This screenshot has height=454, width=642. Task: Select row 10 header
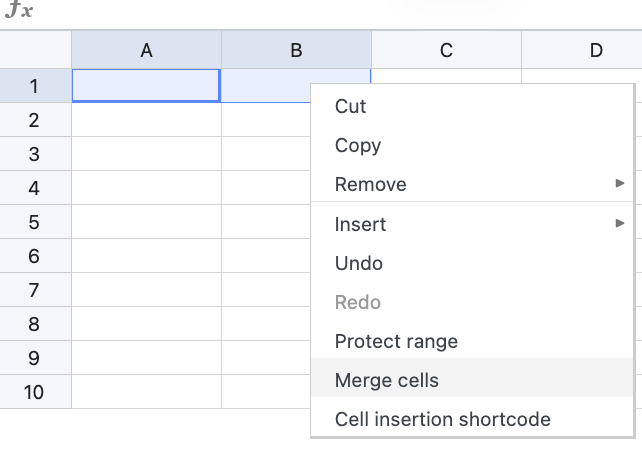[34, 392]
